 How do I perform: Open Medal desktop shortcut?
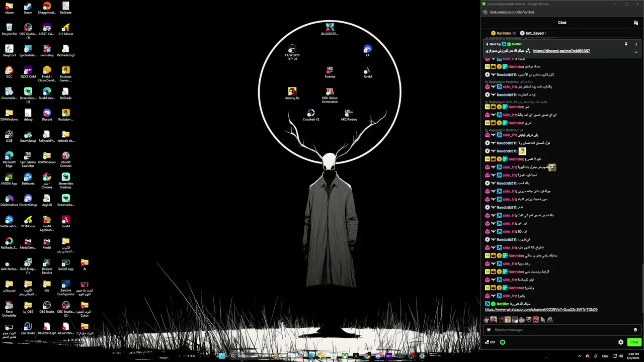click(x=47, y=243)
